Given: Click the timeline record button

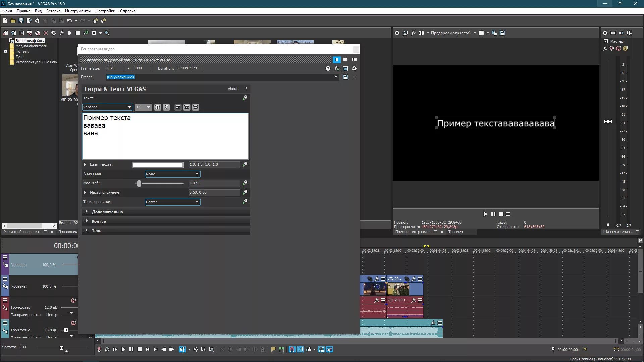Looking at the screenshot, I should click(x=99, y=349).
